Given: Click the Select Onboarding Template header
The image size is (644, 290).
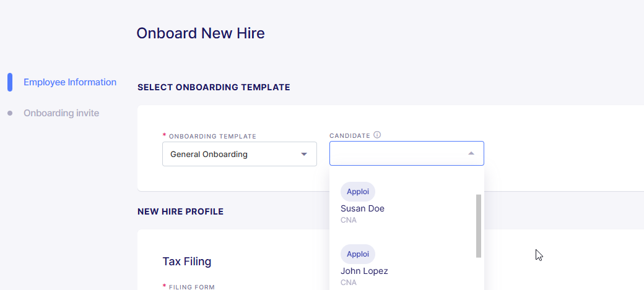Looking at the screenshot, I should [214, 87].
